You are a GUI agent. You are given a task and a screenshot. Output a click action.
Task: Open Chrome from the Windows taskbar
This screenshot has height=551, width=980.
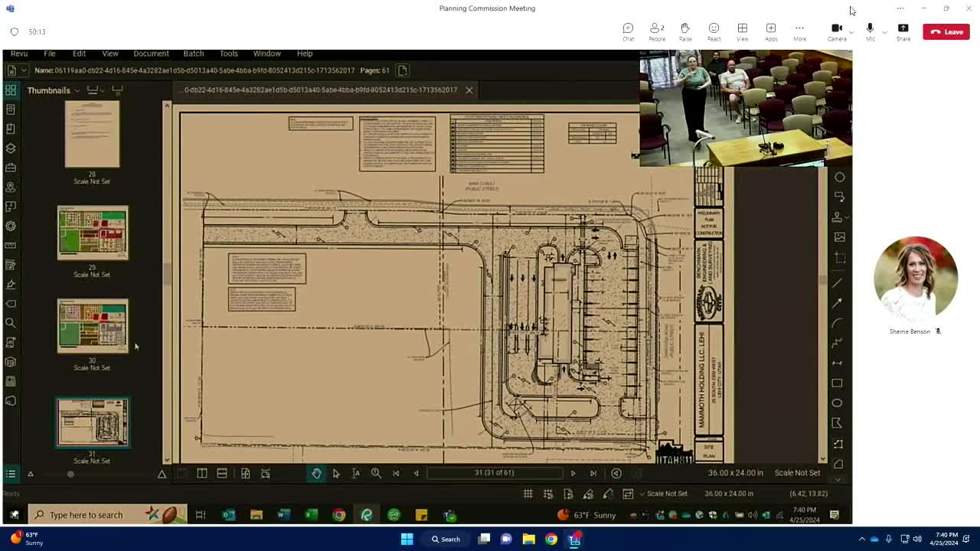pyautogui.click(x=551, y=540)
